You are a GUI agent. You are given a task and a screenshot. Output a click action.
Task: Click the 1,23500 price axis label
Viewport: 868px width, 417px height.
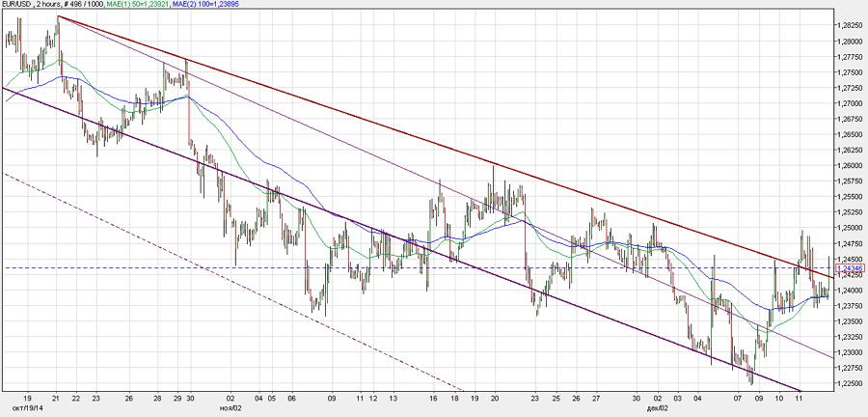851,321
